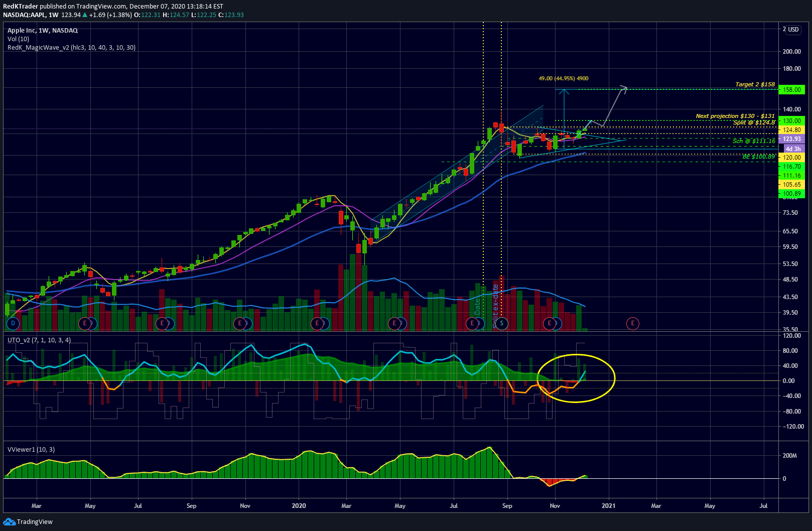Click the 140.00 price axis value
812x531 pixels.
pos(792,109)
